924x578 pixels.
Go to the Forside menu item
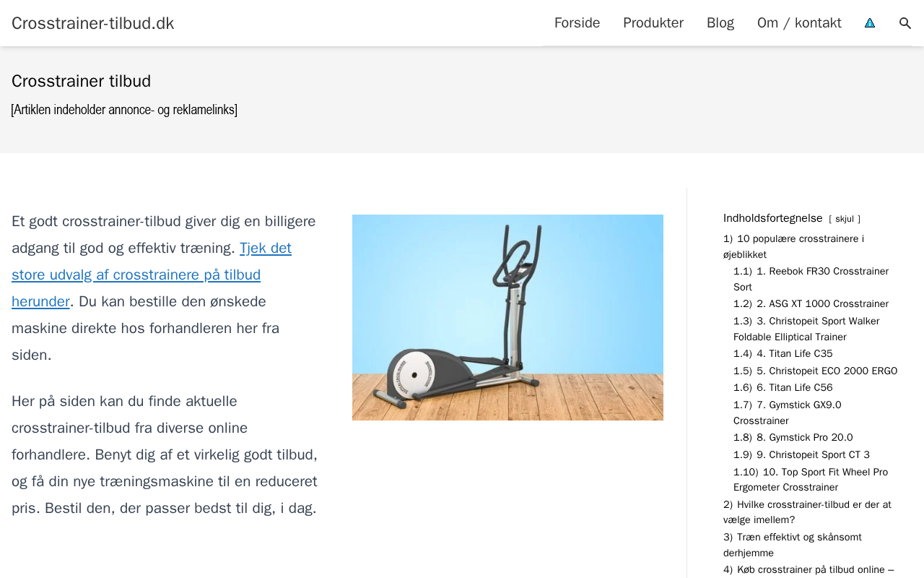point(577,23)
